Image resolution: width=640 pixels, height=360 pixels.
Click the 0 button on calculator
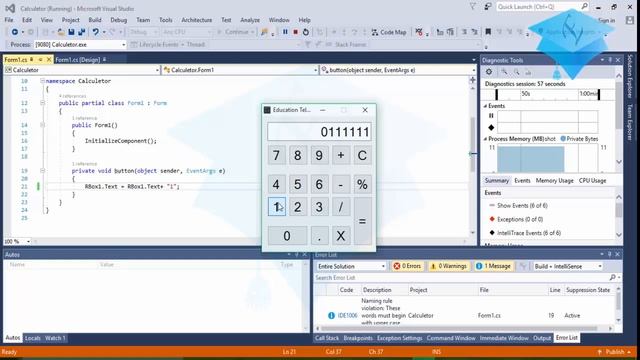[x=287, y=236]
